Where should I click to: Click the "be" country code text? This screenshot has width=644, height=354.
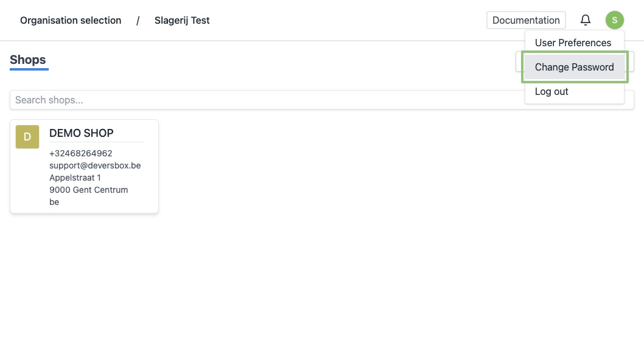coord(54,202)
